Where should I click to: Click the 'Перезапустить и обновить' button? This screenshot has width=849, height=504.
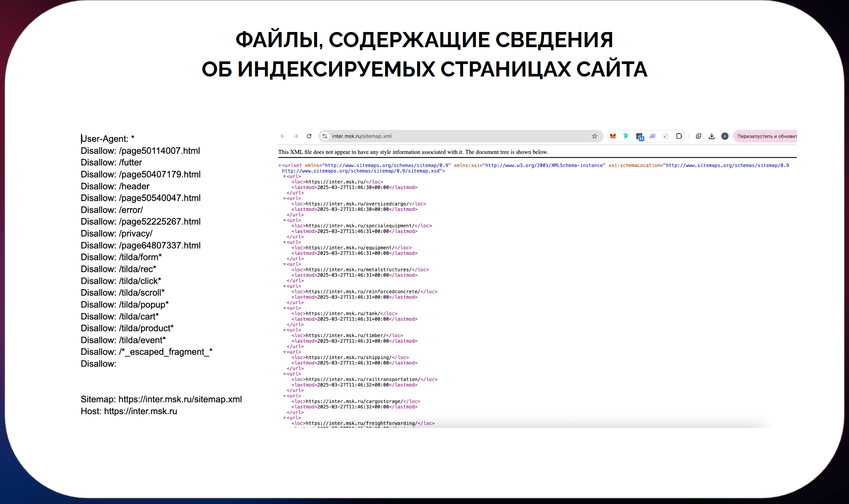(766, 136)
